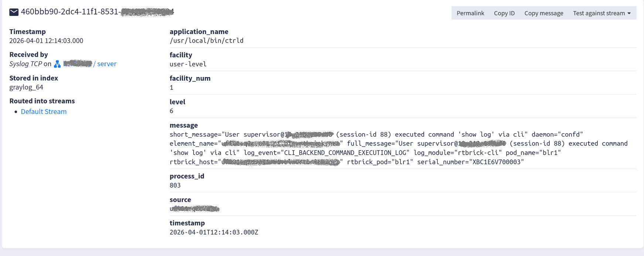
Task: Click the source field label
Action: coord(180,199)
